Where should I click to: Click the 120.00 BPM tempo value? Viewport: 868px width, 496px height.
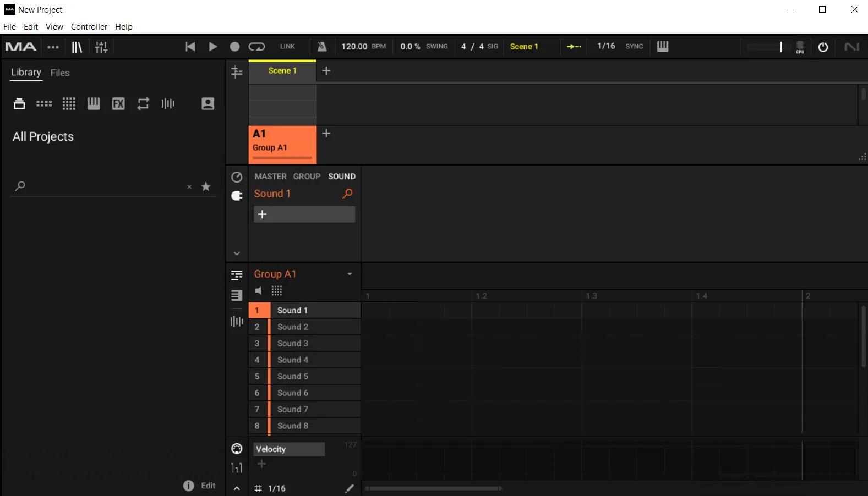pos(354,47)
